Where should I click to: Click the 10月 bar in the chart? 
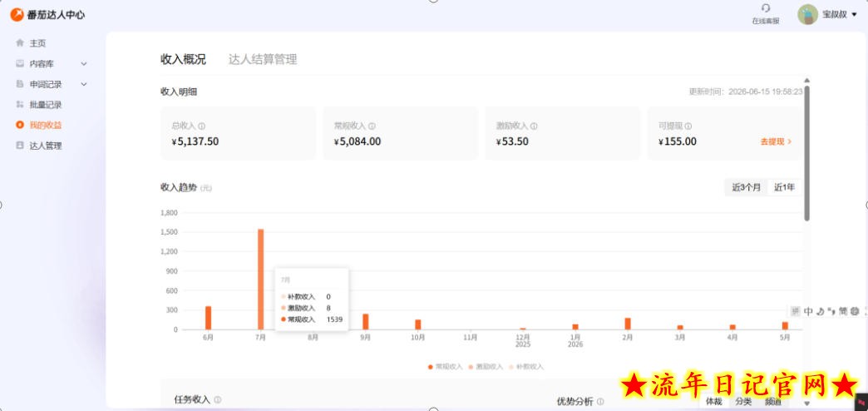pyautogui.click(x=418, y=324)
